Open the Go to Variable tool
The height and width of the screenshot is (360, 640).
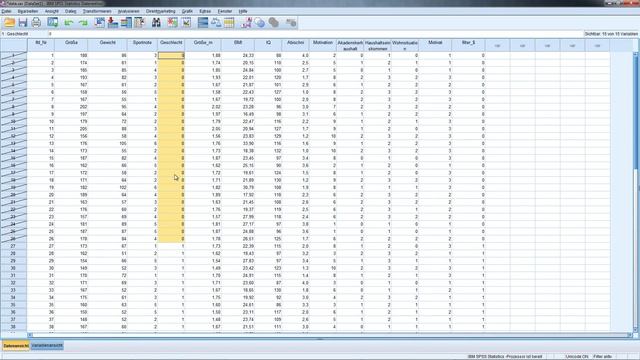pyautogui.click(x=113, y=23)
